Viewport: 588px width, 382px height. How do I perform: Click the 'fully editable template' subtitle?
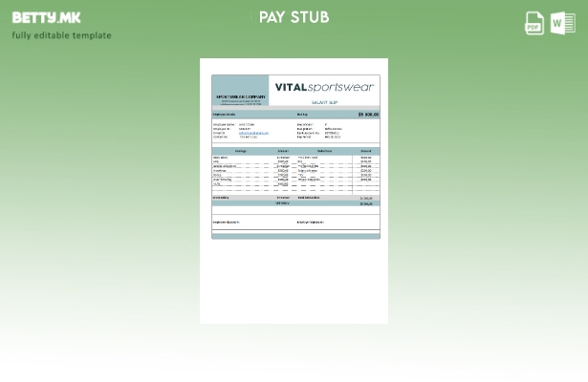(61, 36)
